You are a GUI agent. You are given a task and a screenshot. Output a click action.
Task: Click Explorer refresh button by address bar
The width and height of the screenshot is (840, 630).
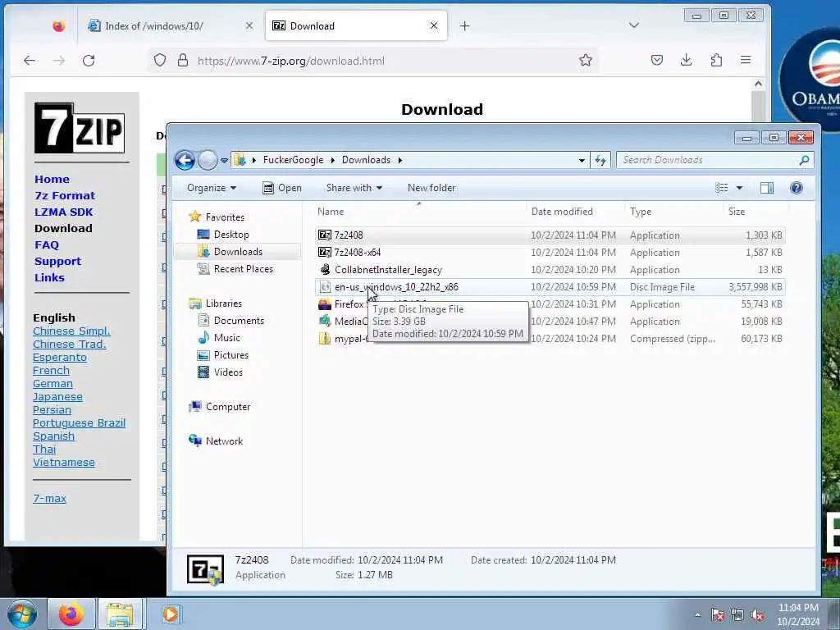click(x=600, y=160)
